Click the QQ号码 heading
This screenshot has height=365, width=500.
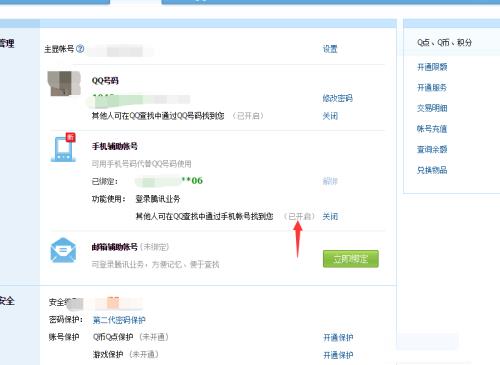pos(105,81)
